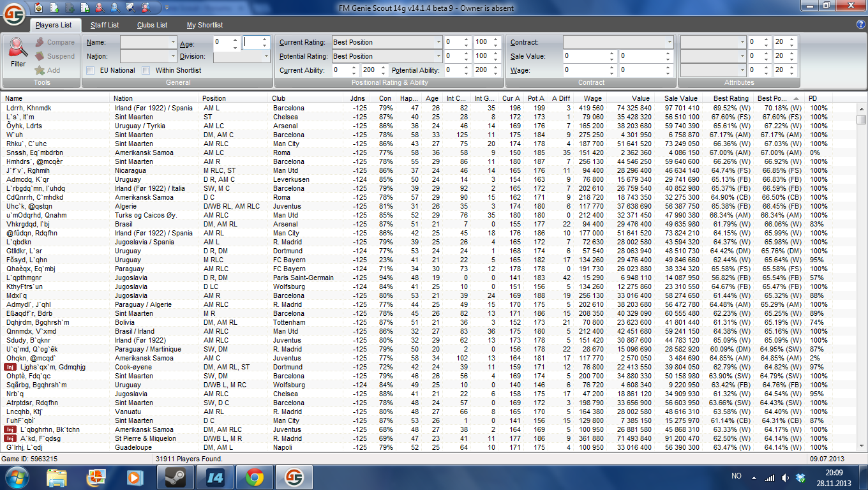Open the Contract dropdown
The width and height of the screenshot is (868, 490).
669,42
